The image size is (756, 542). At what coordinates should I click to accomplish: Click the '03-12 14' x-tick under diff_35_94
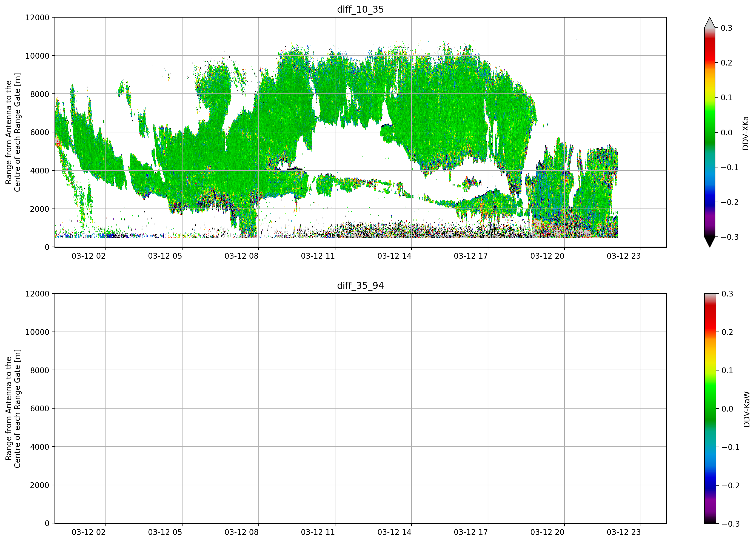pos(394,532)
